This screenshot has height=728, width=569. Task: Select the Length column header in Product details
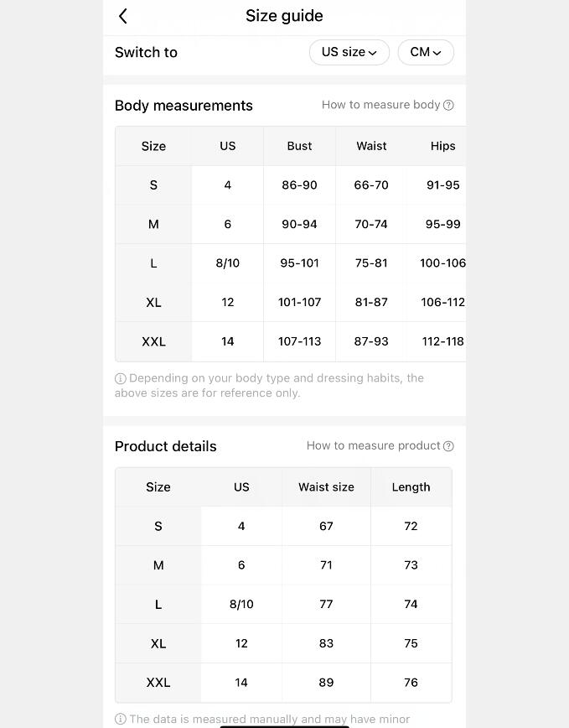tap(411, 487)
